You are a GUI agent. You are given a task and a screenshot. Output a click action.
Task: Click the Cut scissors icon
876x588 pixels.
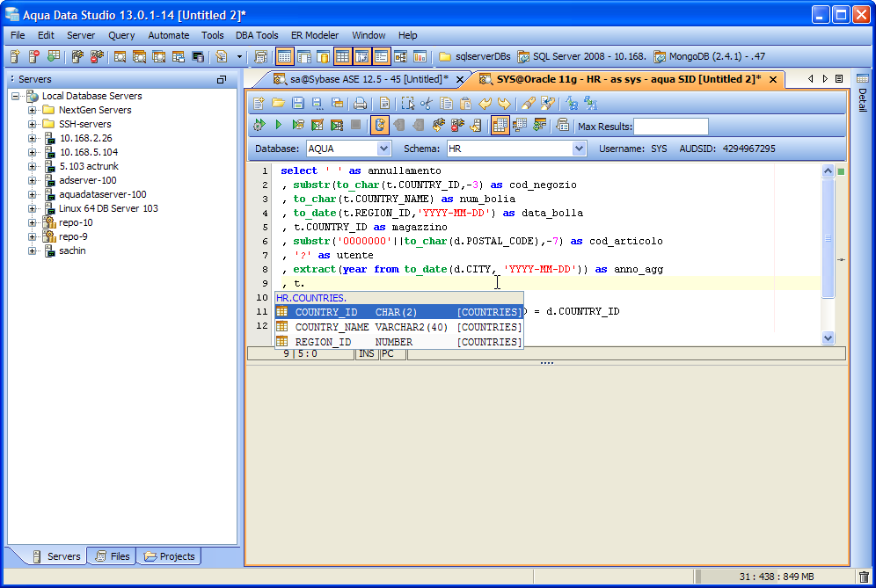(x=427, y=103)
